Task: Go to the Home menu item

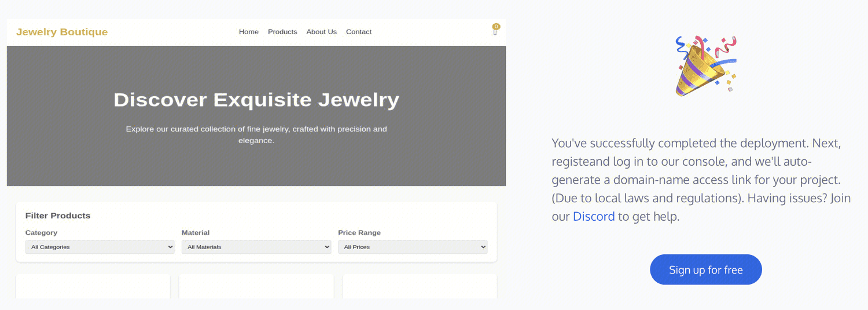Action: 249,32
